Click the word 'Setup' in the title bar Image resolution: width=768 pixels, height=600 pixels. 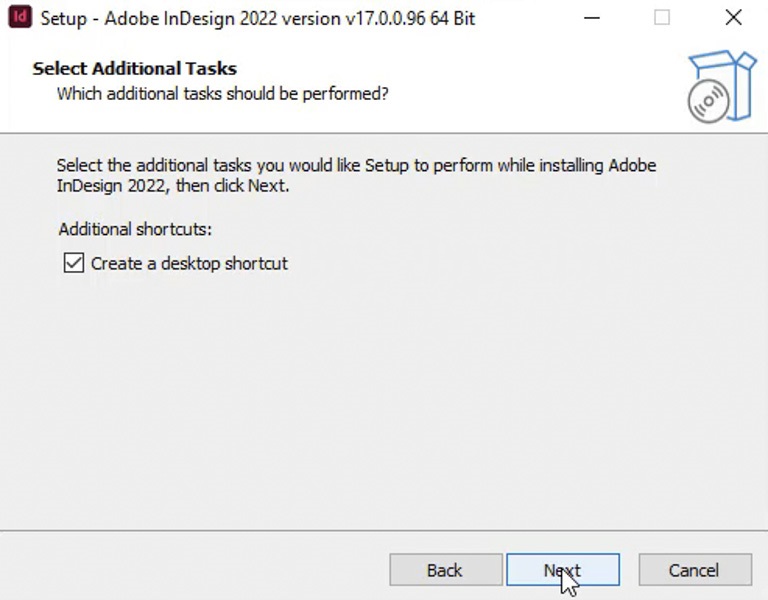click(63, 18)
